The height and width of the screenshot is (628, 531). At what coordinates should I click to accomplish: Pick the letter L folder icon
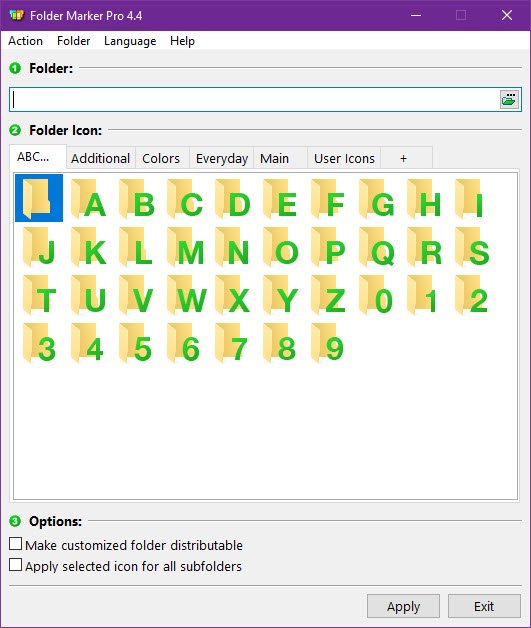click(135, 246)
